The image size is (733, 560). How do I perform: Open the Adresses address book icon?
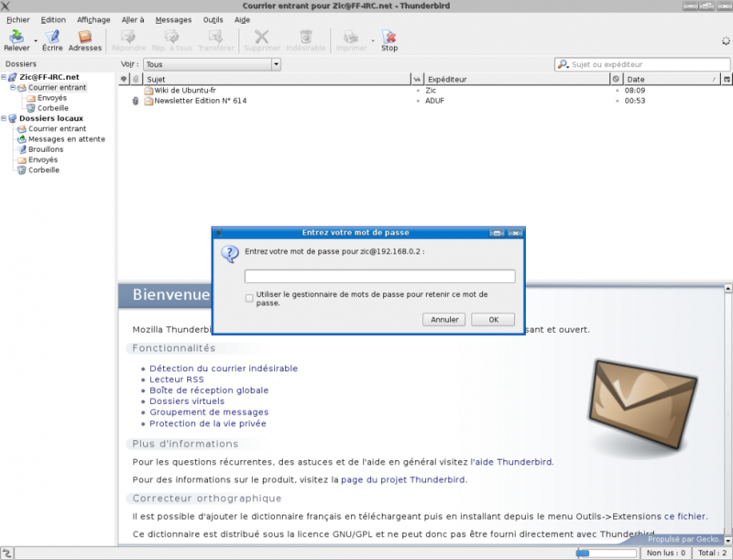[x=85, y=38]
